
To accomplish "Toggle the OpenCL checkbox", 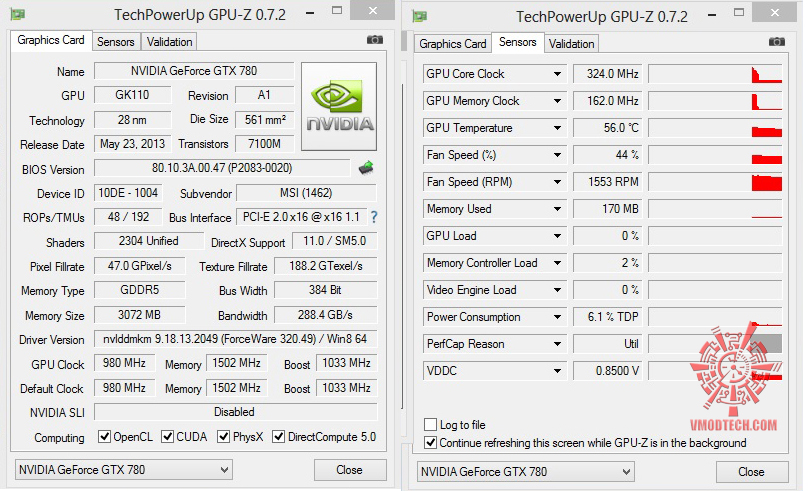I will pyautogui.click(x=105, y=437).
